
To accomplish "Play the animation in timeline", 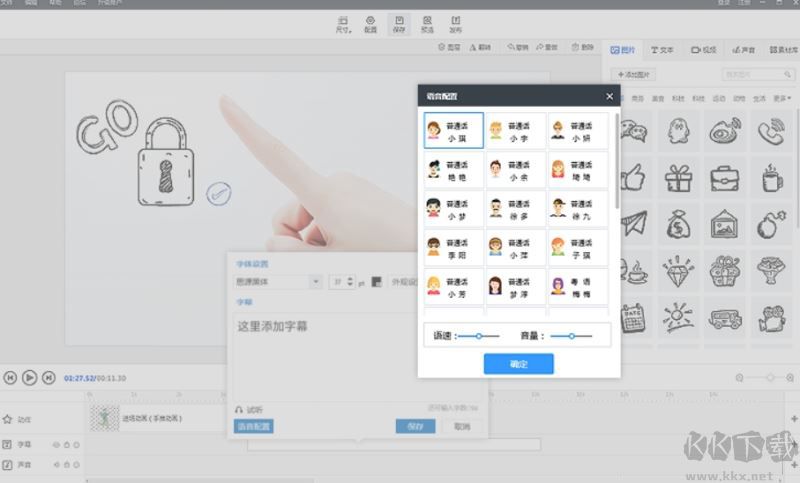I will tap(30, 378).
